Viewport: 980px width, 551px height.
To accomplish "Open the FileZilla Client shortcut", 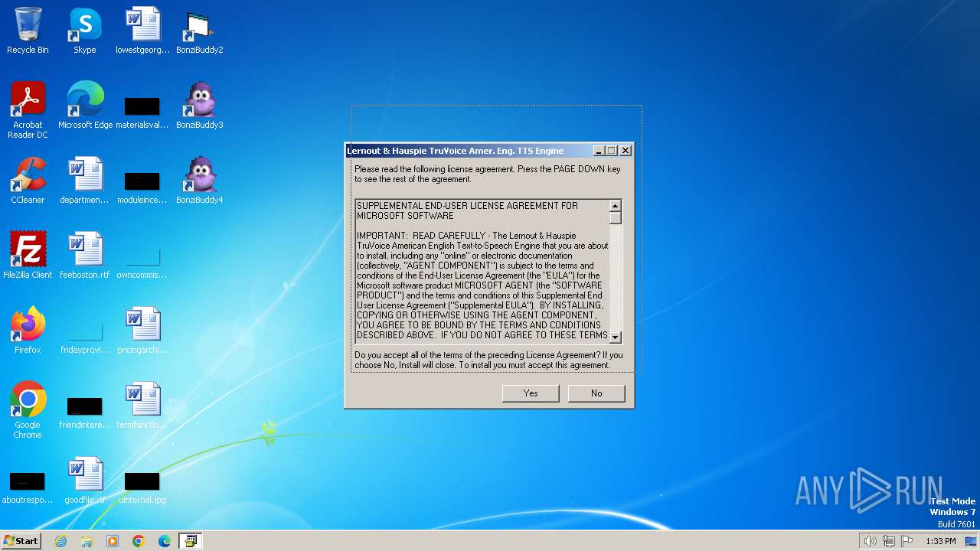I will (x=28, y=256).
